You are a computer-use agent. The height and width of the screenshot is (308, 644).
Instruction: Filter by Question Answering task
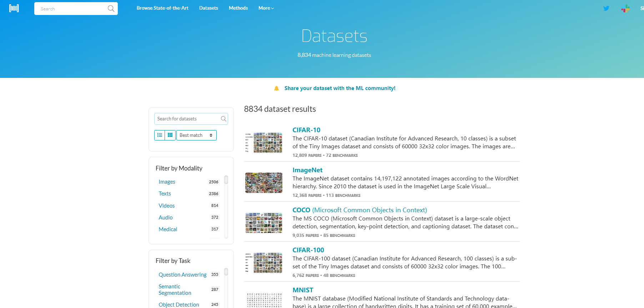[x=182, y=275]
